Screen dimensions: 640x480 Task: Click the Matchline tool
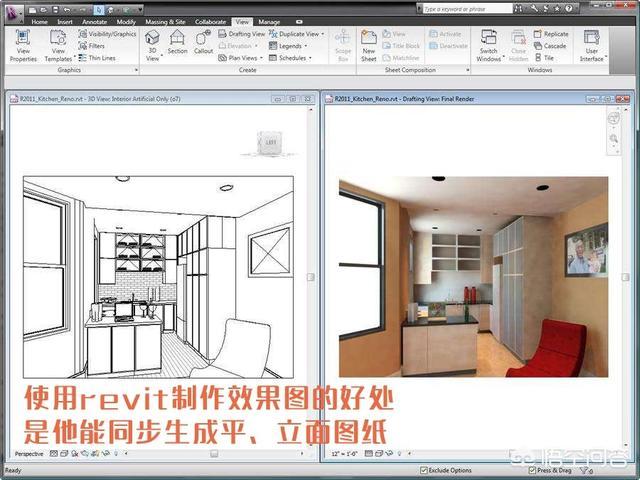coord(401,58)
